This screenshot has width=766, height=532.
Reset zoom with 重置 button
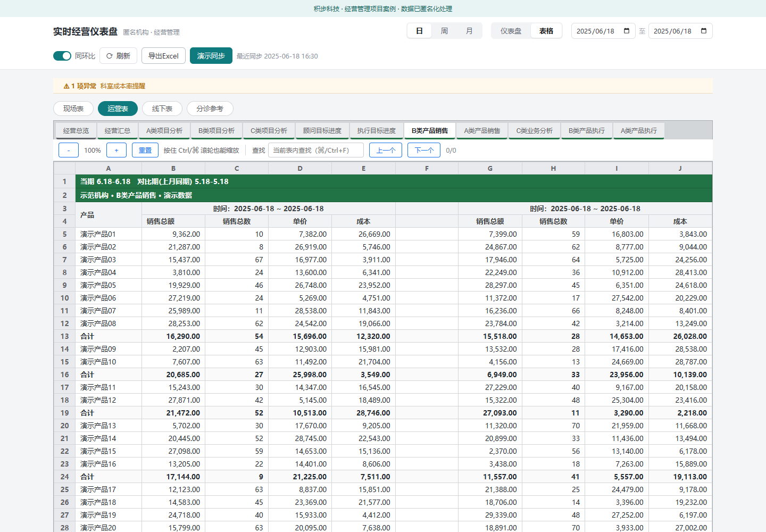point(145,151)
